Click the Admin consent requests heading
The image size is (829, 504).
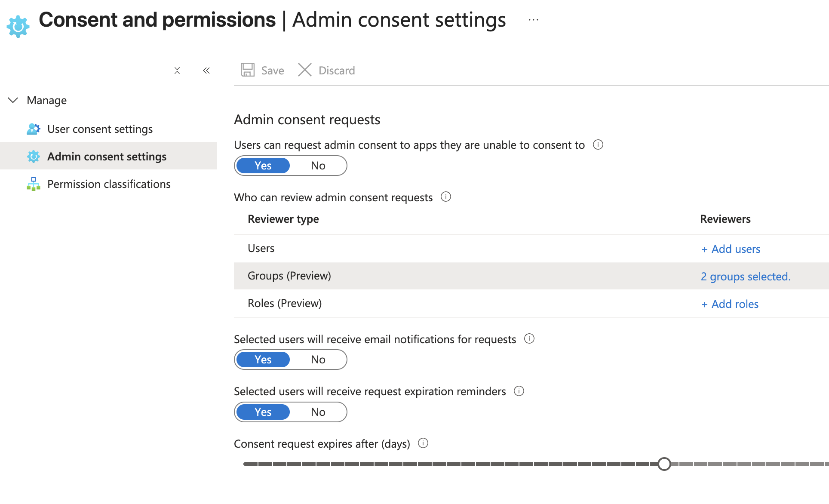tap(307, 120)
